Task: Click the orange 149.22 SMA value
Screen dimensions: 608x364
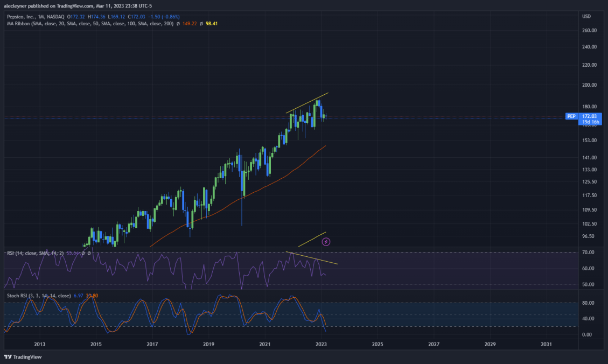Action: click(x=190, y=24)
